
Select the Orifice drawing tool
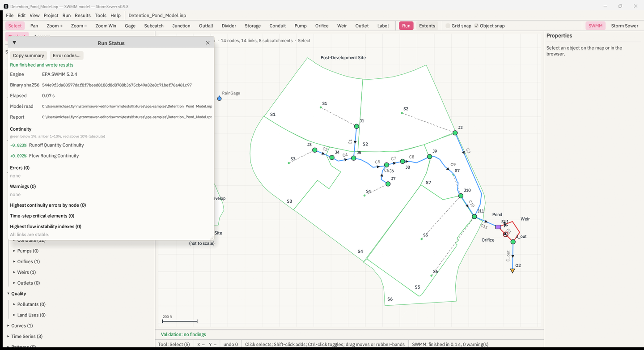[x=322, y=26]
